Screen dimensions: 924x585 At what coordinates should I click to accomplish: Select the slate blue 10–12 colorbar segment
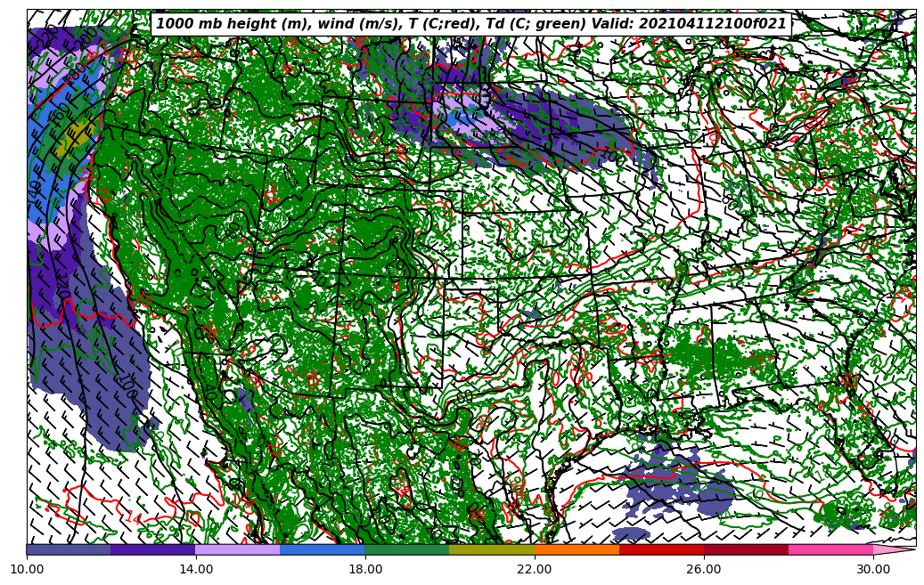coord(69,550)
